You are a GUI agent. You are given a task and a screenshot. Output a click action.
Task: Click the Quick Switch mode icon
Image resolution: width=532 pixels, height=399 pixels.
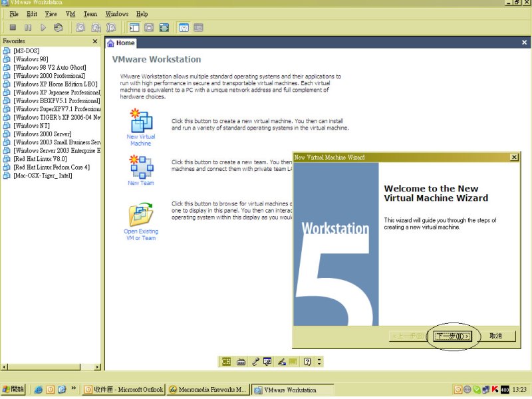point(149,27)
